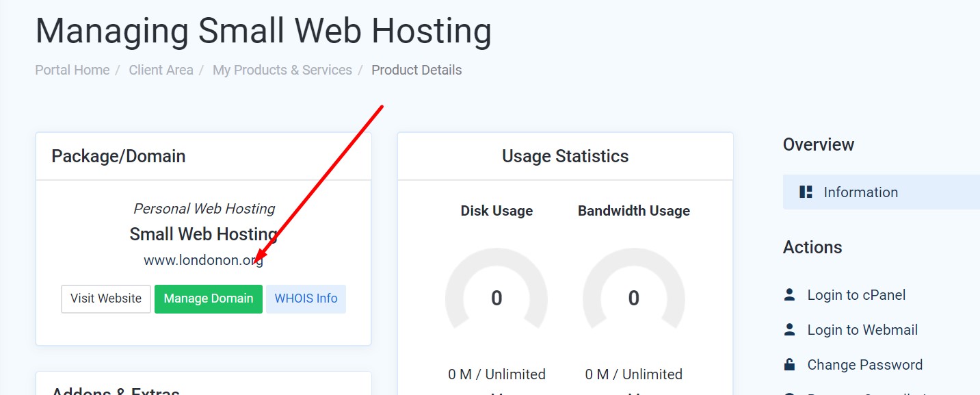The width and height of the screenshot is (980, 395).
Task: Click the Disk Usage gauge
Action: [496, 290]
